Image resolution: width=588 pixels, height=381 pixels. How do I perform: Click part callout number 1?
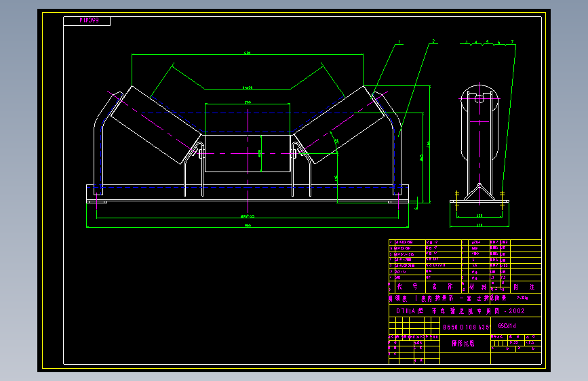pos(399,41)
